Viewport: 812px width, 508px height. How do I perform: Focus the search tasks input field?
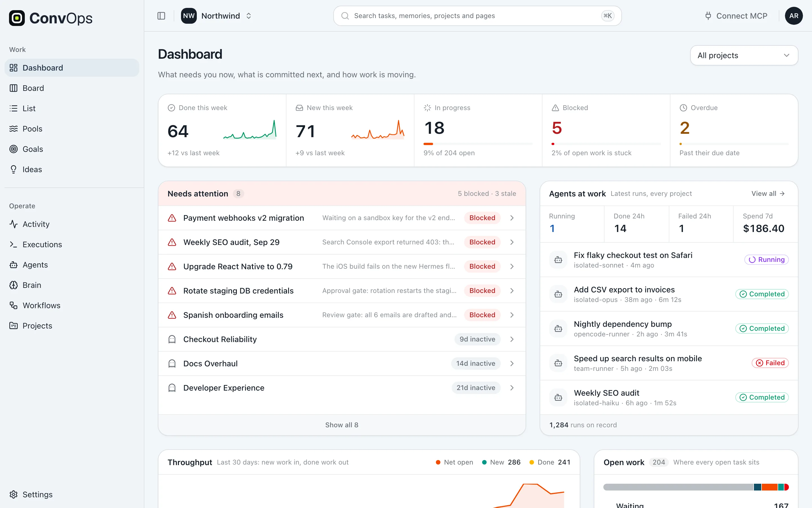coord(477,16)
